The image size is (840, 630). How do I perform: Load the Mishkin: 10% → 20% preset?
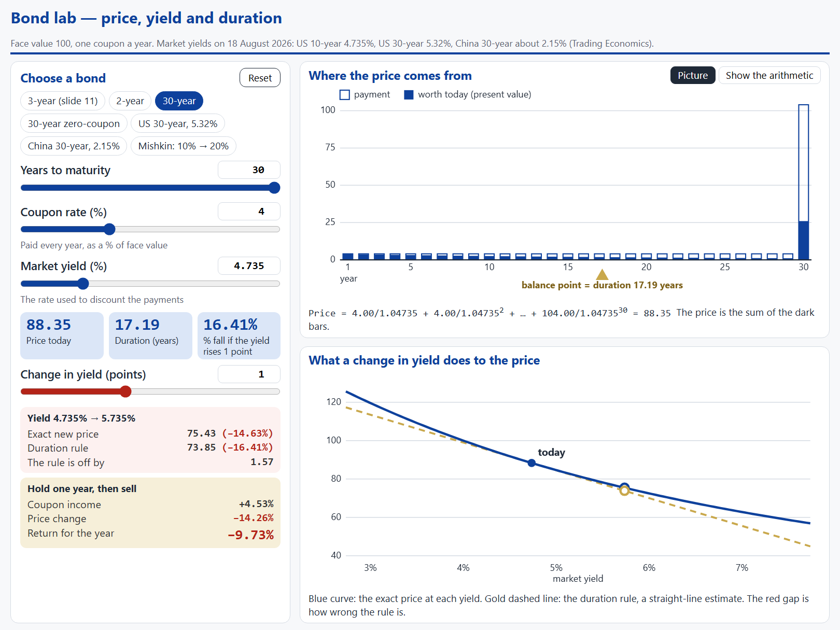(184, 146)
